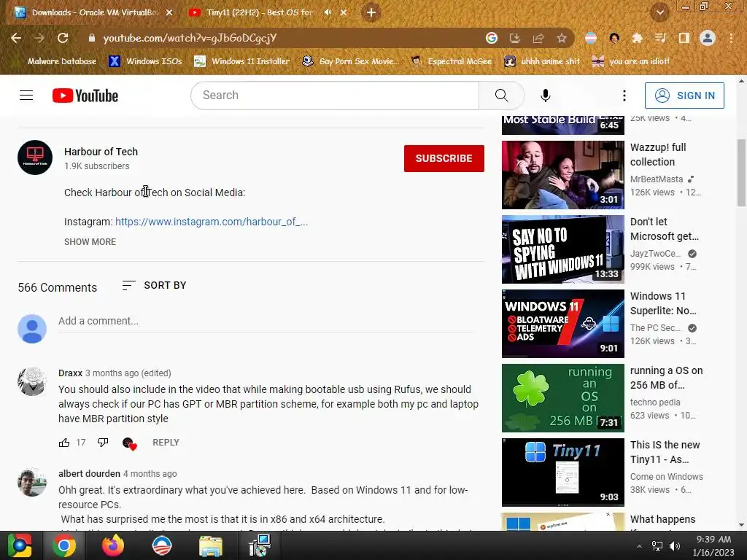Open comments SORT BY dropdown
747x560 pixels.
(154, 285)
